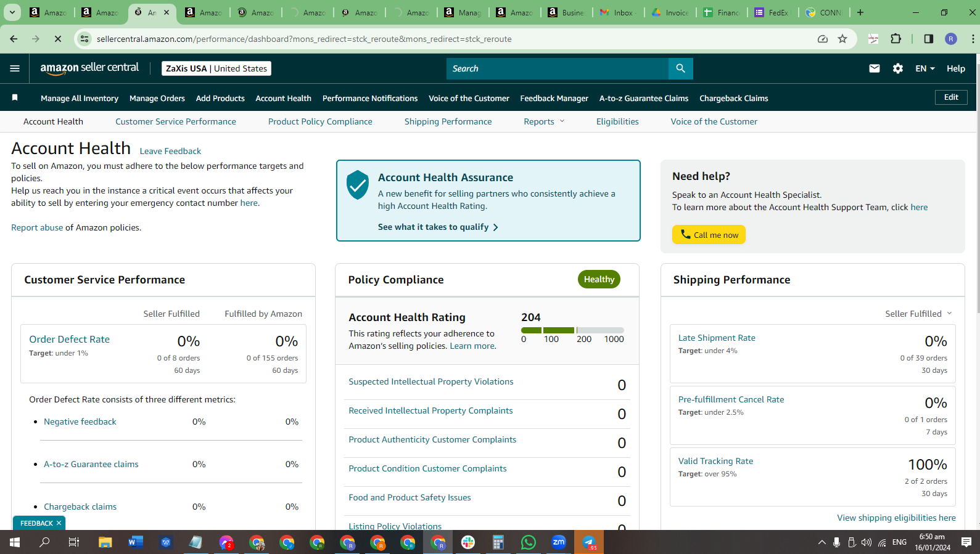Click the browser forward arrow

pyautogui.click(x=36, y=39)
